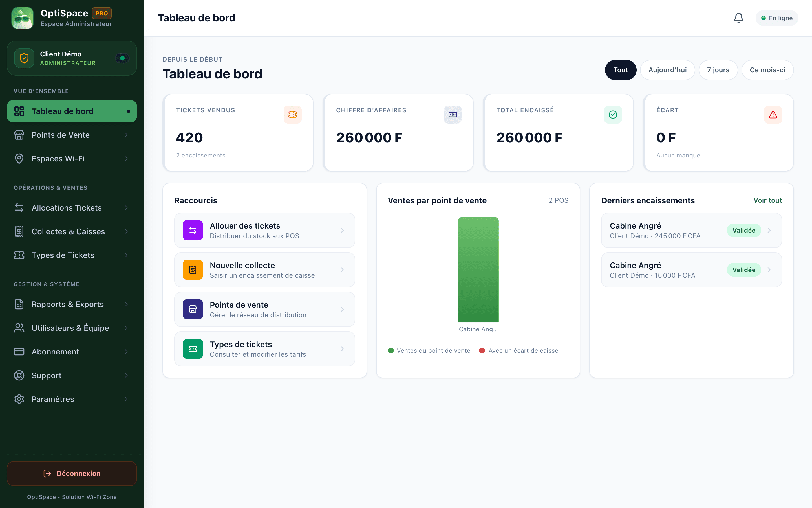The width and height of the screenshot is (812, 508).
Task: Open the Nouvelle collecte shortcut chevron
Action: pyautogui.click(x=342, y=270)
